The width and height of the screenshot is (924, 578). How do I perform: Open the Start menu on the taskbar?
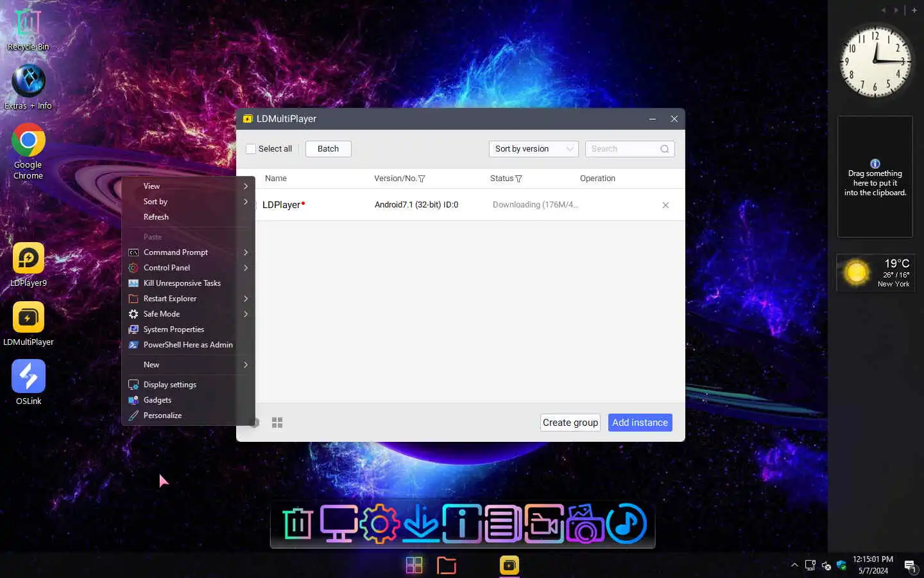[415, 565]
